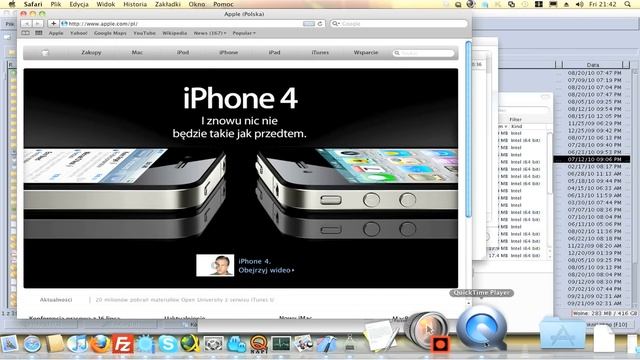
Task: Open the Spotlight magnifier in the menu bar
Action: [627, 4]
